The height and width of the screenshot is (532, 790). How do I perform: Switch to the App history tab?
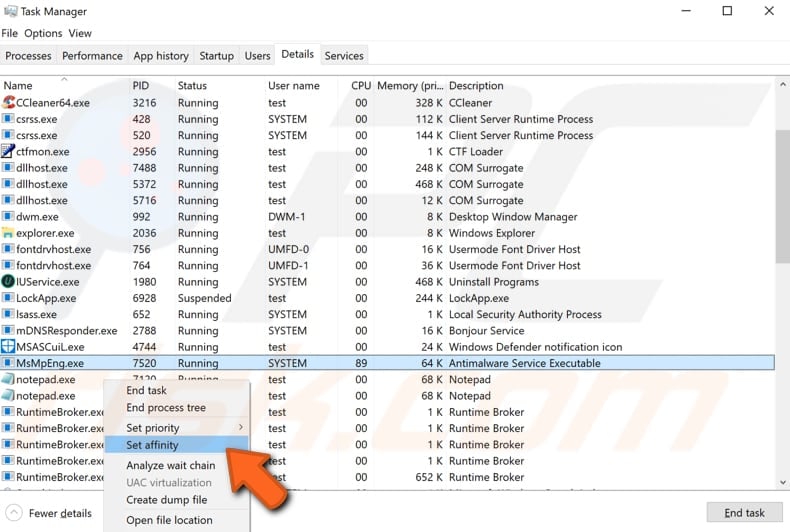[161, 56]
